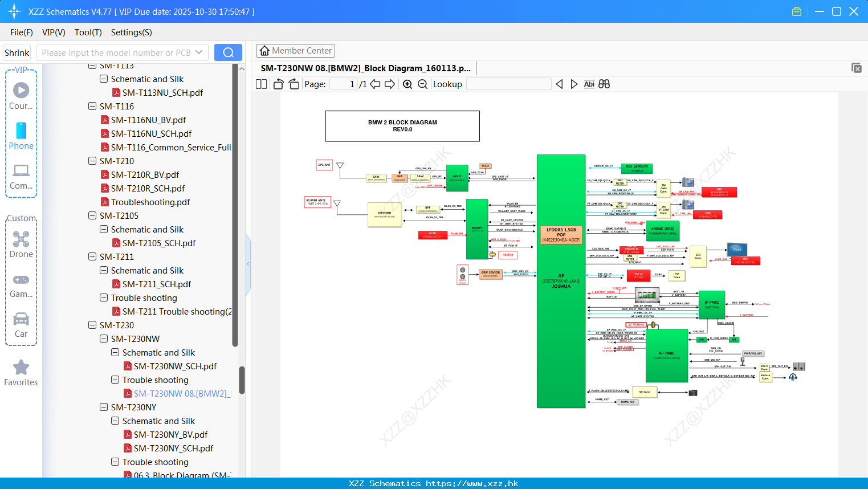Image resolution: width=868 pixels, height=489 pixels.
Task: Find next lookup result triangle
Action: (x=574, y=84)
